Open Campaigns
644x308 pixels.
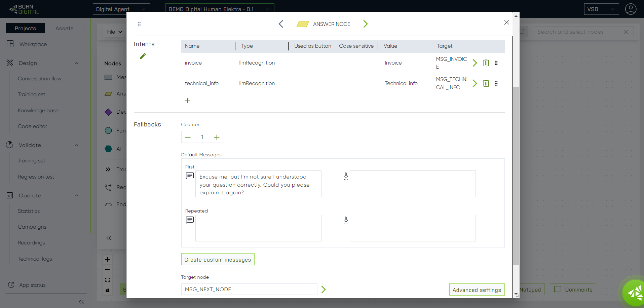point(32,227)
